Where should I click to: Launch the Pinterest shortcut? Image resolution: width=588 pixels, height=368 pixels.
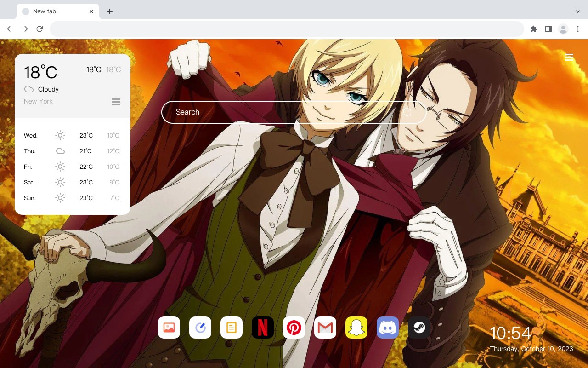[x=294, y=328]
